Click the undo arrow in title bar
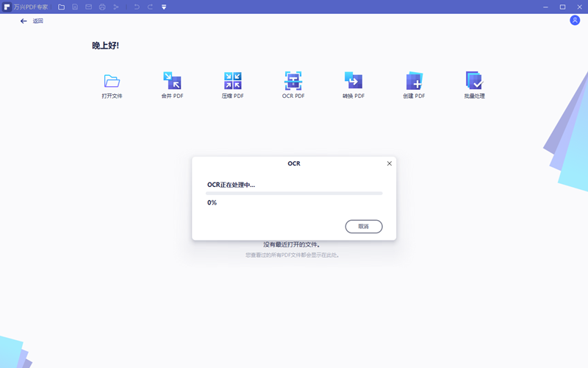588x368 pixels. 136,7
